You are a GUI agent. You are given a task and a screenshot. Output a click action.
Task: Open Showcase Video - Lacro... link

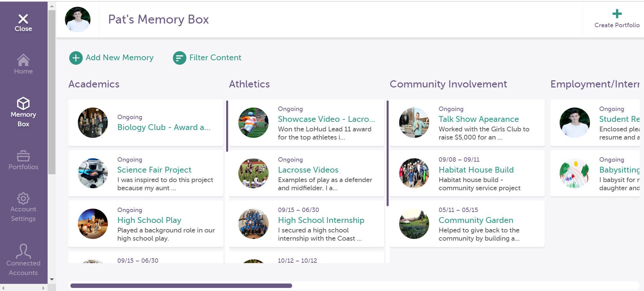[326, 119]
